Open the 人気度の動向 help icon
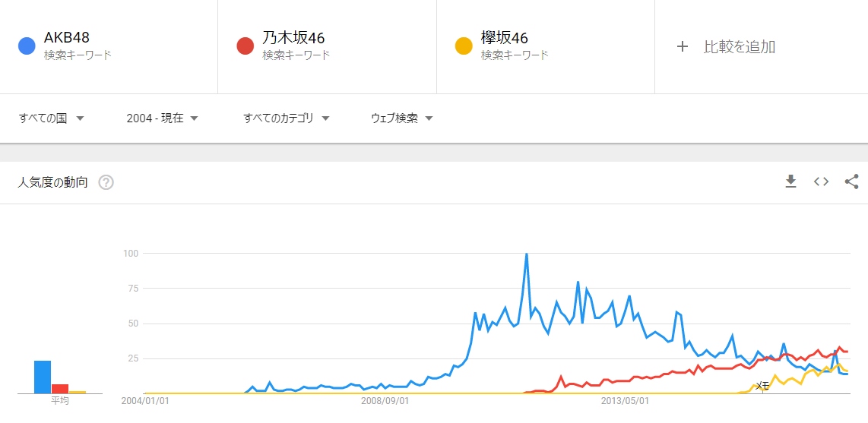Image resolution: width=868 pixels, height=423 pixels. pyautogui.click(x=106, y=182)
